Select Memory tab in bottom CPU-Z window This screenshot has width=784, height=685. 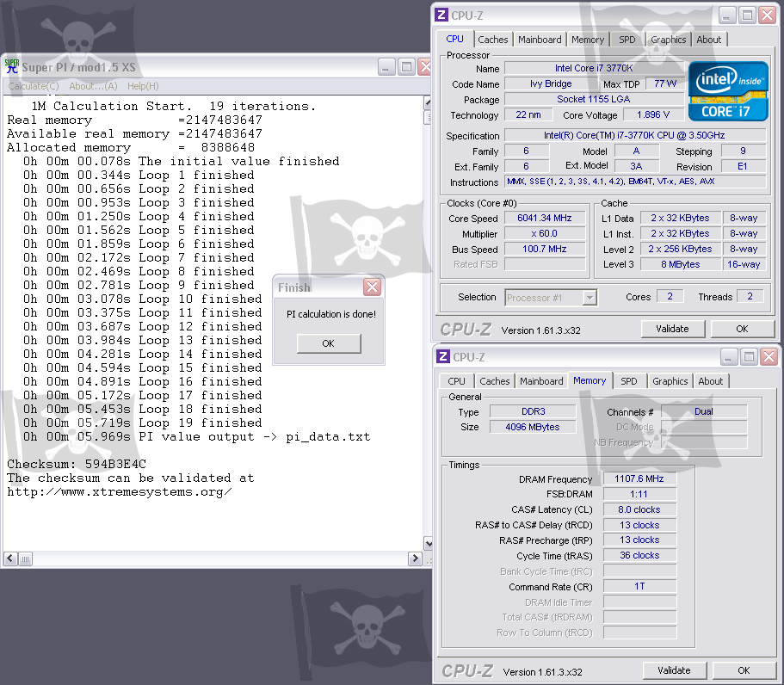point(590,380)
